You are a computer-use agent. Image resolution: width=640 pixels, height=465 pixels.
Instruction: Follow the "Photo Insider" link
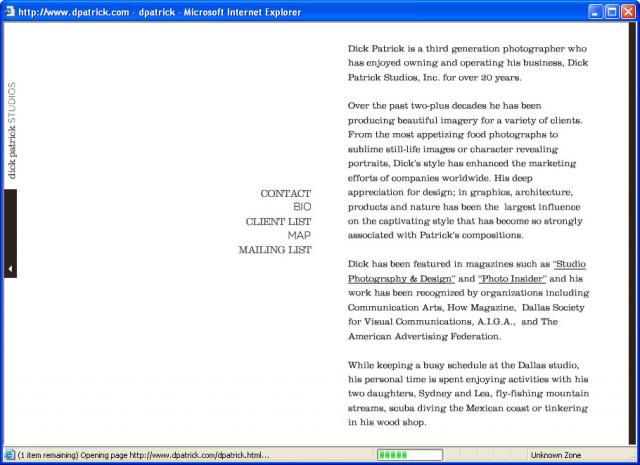[512, 278]
